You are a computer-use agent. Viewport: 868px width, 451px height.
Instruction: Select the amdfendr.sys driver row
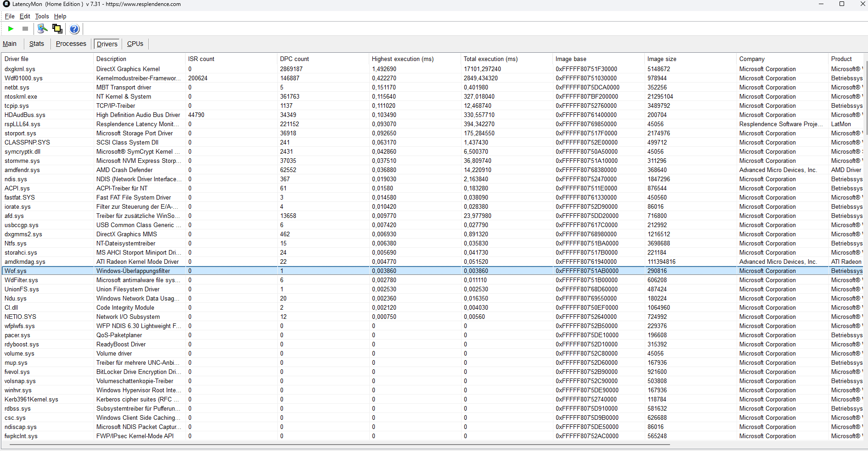tap(433, 170)
